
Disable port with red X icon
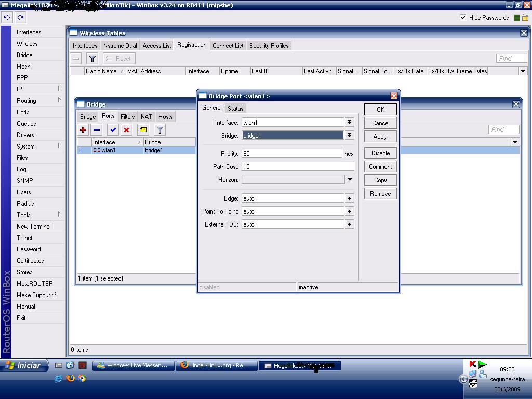pyautogui.click(x=126, y=130)
